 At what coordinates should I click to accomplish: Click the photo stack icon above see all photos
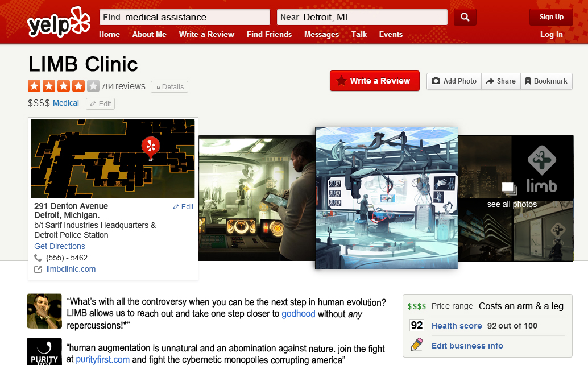(509, 189)
